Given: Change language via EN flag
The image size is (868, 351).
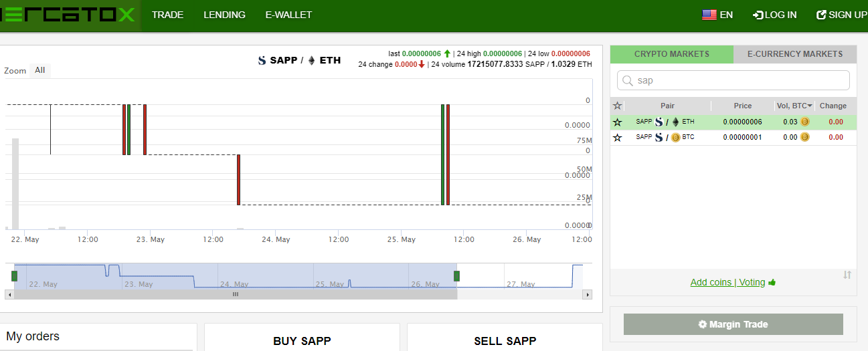Looking at the screenshot, I should [x=717, y=15].
